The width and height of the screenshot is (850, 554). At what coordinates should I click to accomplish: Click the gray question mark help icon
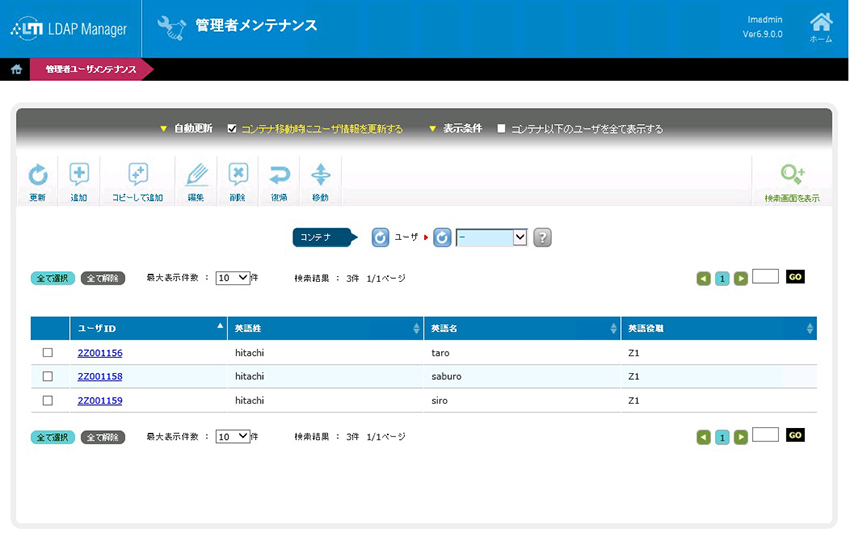(x=542, y=237)
